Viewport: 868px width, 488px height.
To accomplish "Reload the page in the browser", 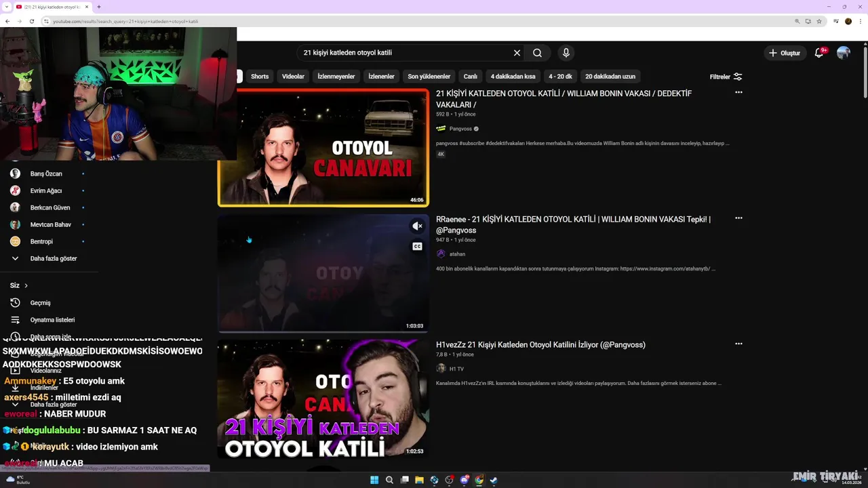I will 32,21.
